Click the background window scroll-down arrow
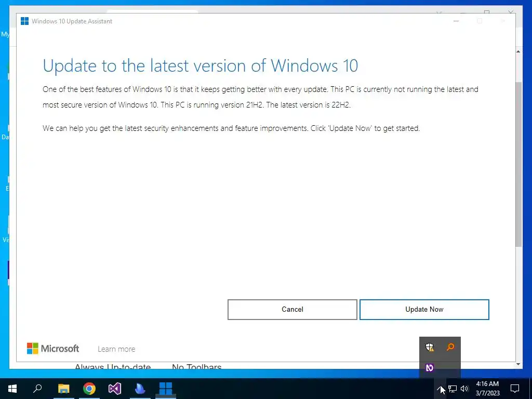The height and width of the screenshot is (399, 532). point(518,364)
